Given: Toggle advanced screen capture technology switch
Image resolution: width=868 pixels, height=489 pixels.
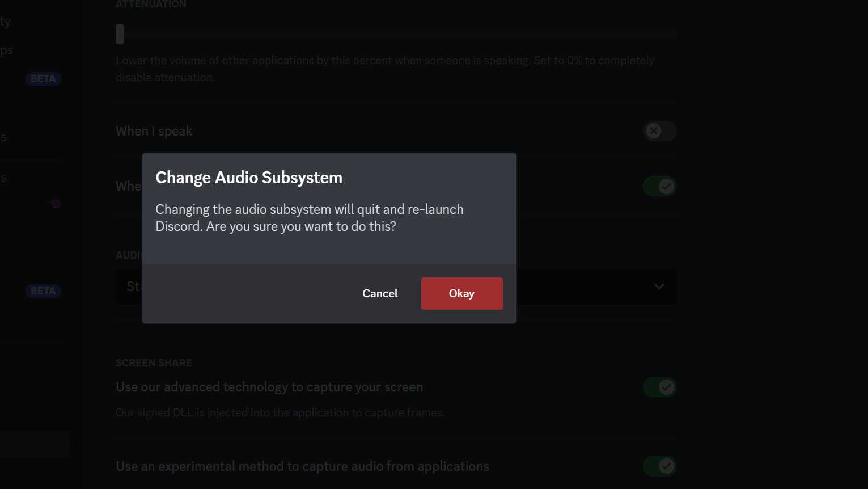Looking at the screenshot, I should 659,387.
